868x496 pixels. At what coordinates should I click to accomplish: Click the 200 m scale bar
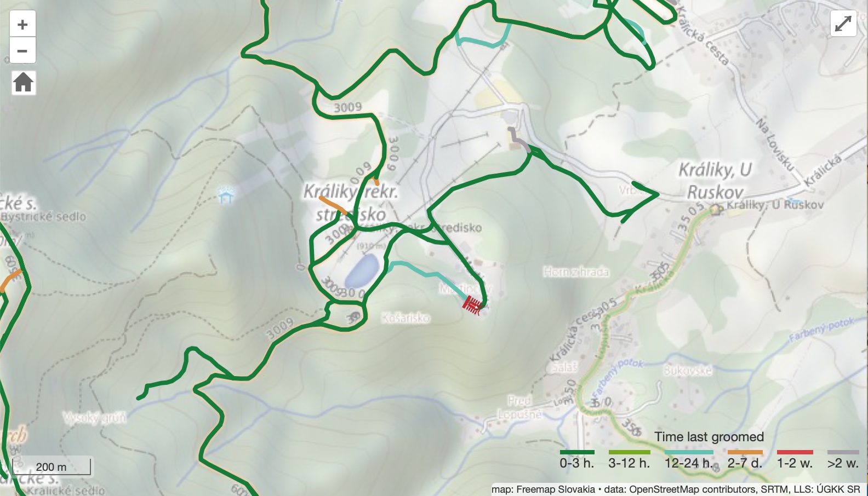coord(52,466)
